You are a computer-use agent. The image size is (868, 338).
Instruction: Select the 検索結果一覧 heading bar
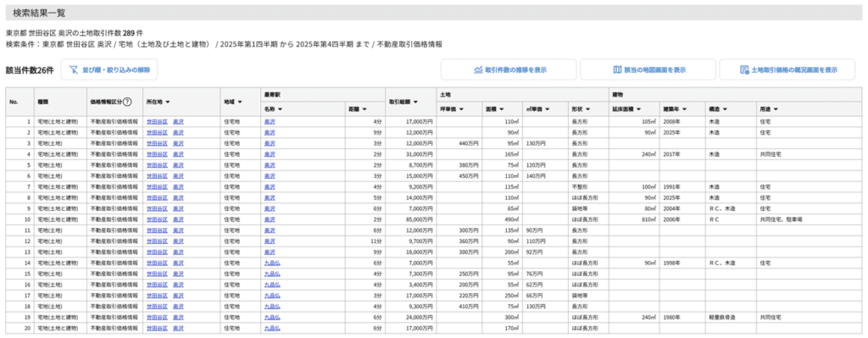coord(434,13)
